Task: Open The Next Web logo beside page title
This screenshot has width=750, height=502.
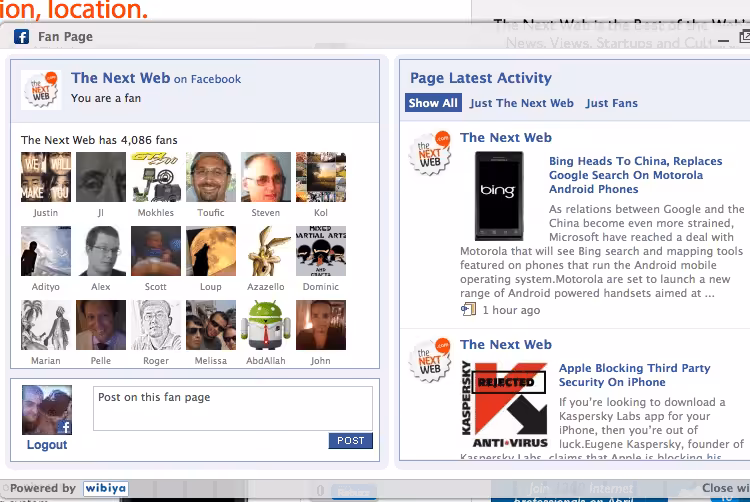Action: point(41,90)
